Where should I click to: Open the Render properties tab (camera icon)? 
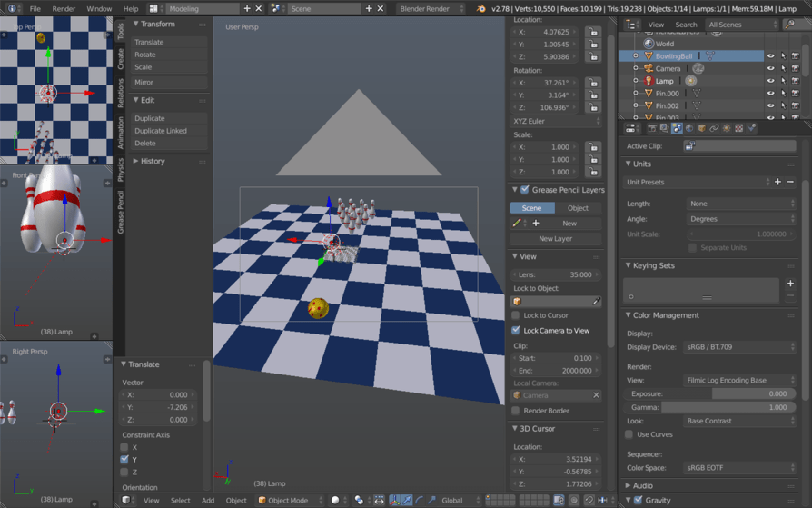click(x=652, y=128)
